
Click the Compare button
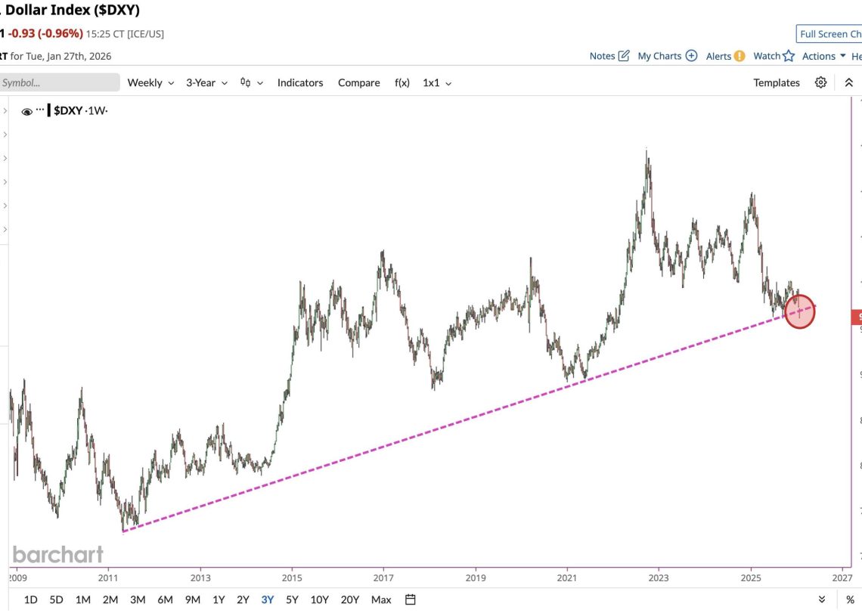[358, 82]
